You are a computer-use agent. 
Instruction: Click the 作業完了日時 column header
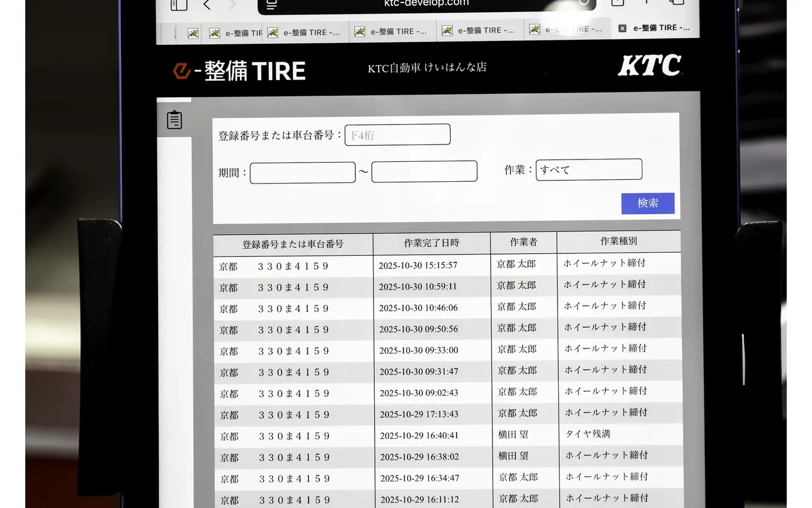431,243
